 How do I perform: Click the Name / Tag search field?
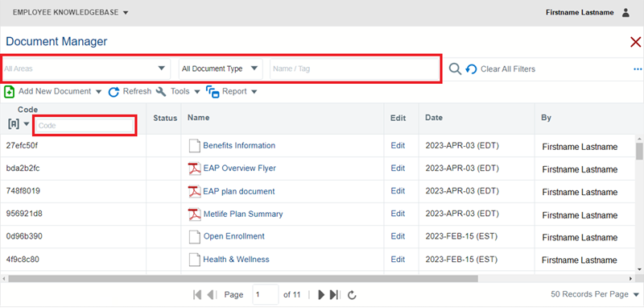[x=354, y=69]
